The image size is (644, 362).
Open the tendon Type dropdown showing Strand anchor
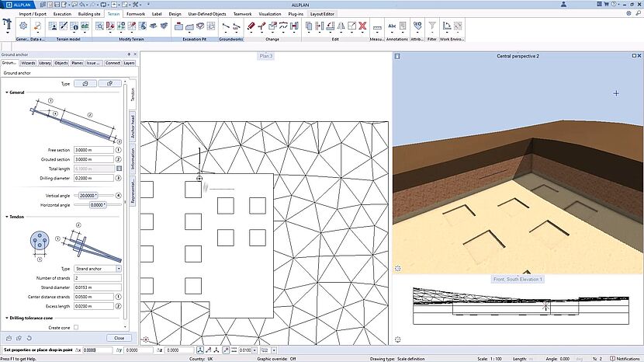tap(97, 269)
